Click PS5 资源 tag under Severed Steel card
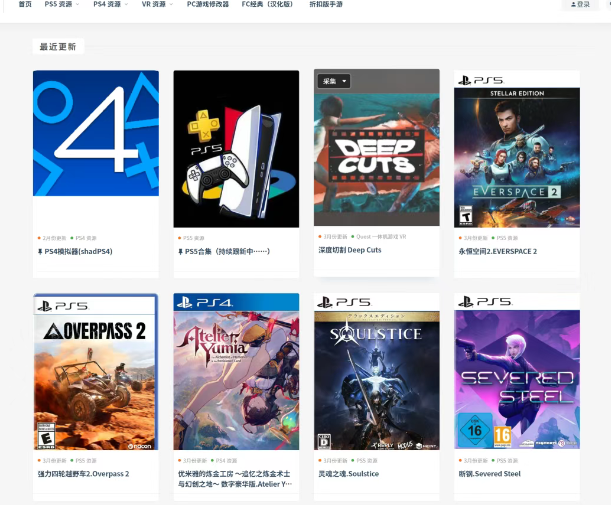The image size is (611, 505). tap(505, 461)
